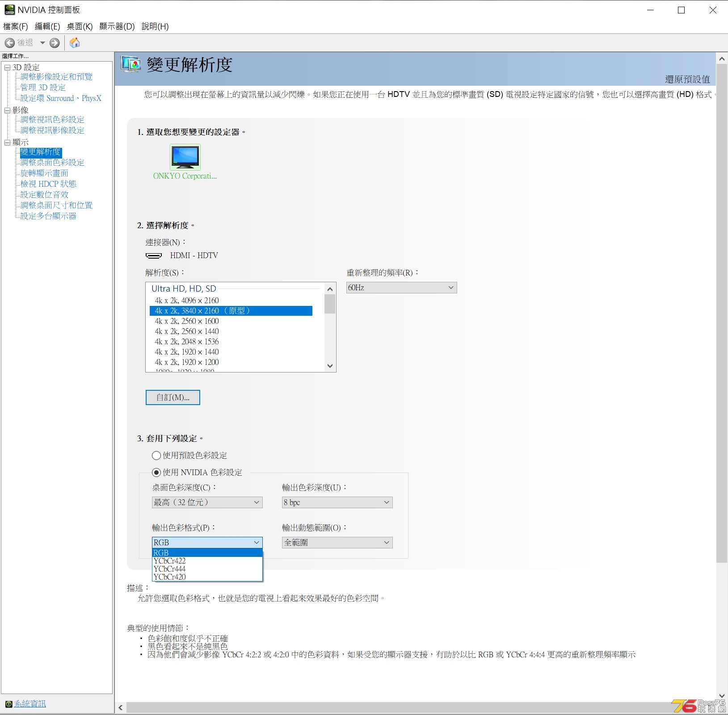Open 檢視 HDCP 狀態 page

[48, 184]
